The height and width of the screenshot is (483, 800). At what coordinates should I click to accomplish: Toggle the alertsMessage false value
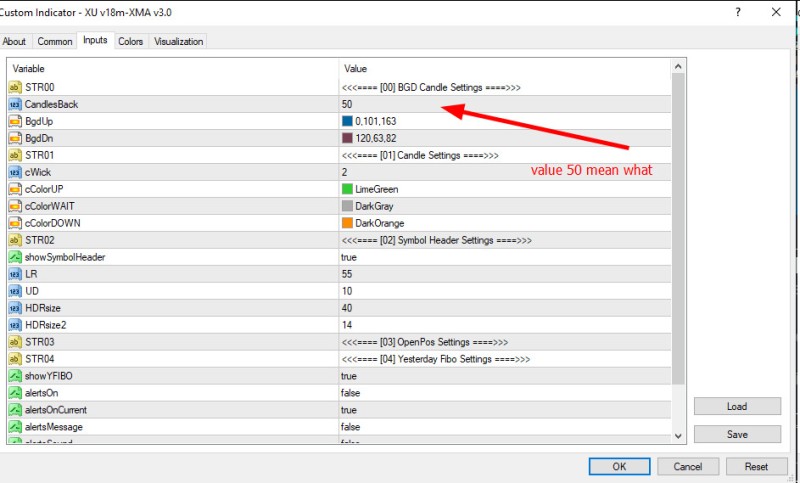point(350,427)
